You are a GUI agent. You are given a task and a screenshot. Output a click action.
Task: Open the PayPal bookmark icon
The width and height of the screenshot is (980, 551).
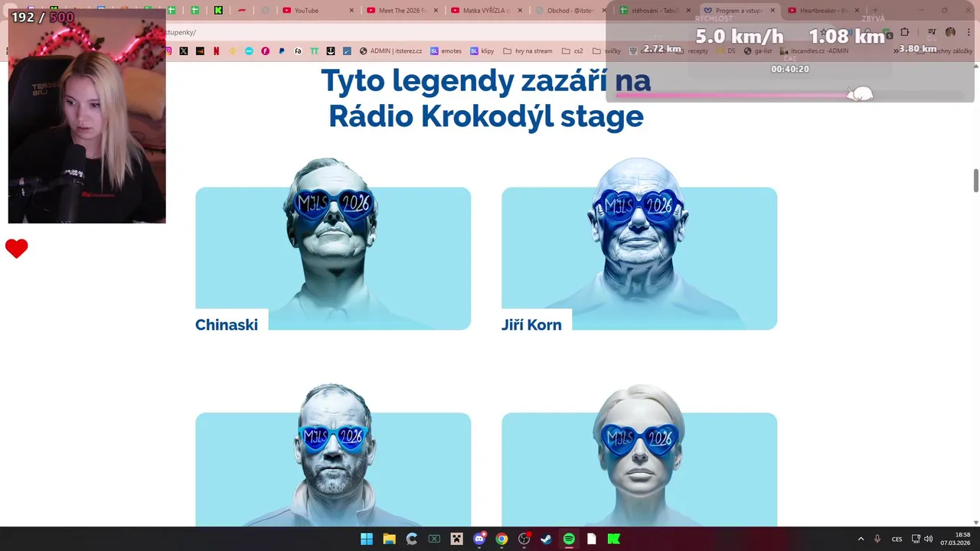point(282,51)
